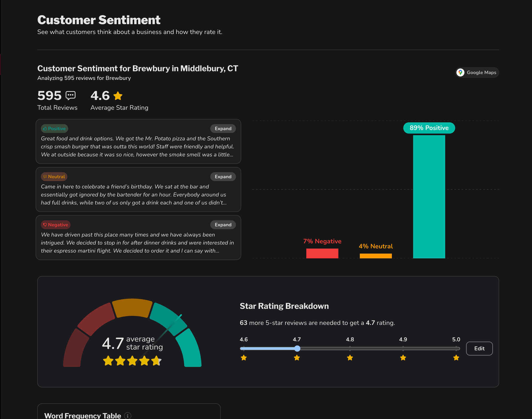Click the orange 4% Neutral bar
The width and height of the screenshot is (532, 419).
pos(376,256)
